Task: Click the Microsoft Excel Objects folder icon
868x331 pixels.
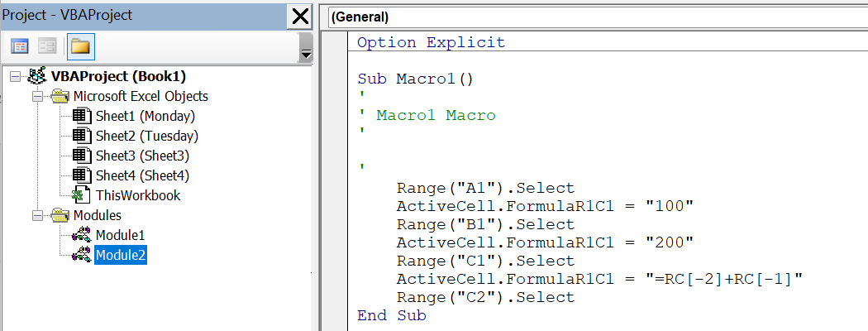Action: pos(60,96)
